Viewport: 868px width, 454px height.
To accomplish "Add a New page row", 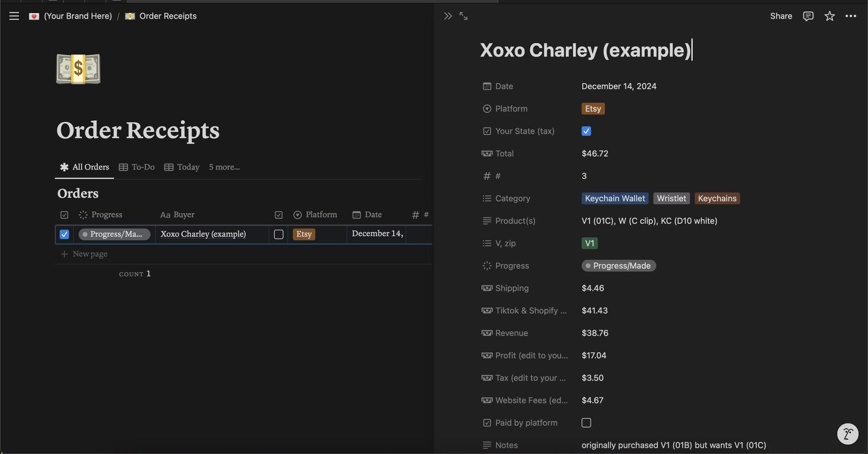I will [x=90, y=254].
